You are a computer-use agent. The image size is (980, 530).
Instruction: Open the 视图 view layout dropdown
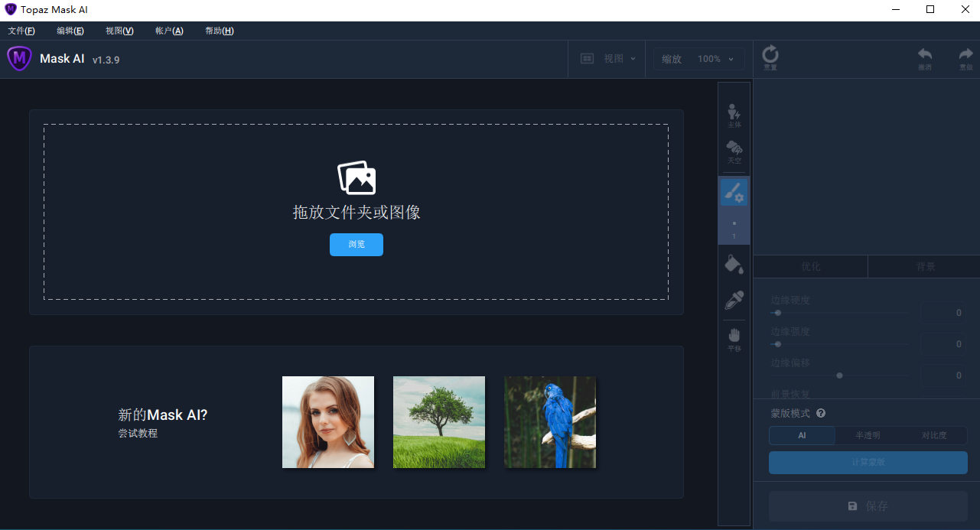click(608, 58)
